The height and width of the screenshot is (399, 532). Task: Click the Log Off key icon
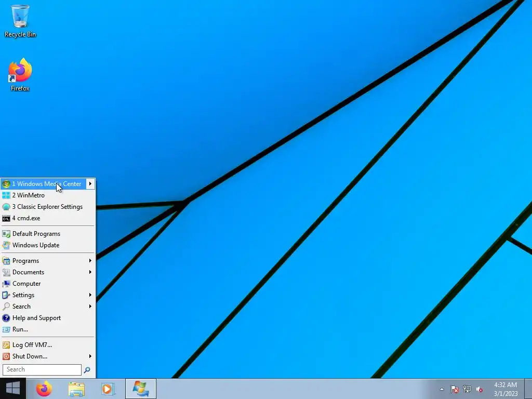[x=6, y=345]
